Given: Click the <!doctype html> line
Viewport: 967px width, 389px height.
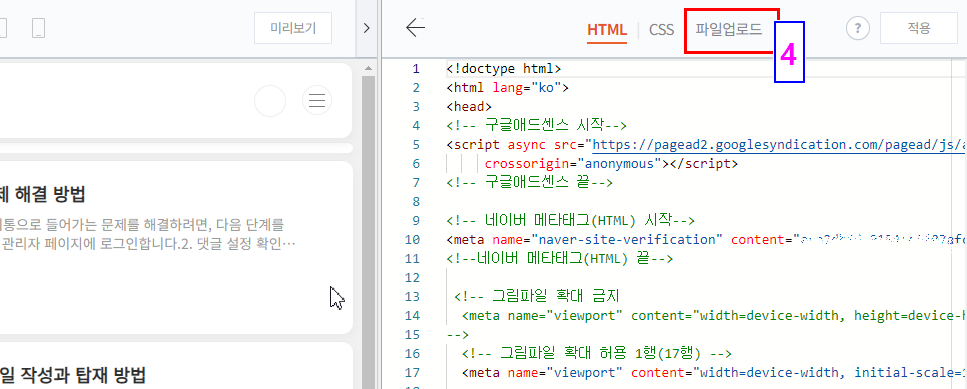Looking at the screenshot, I should click(503, 68).
